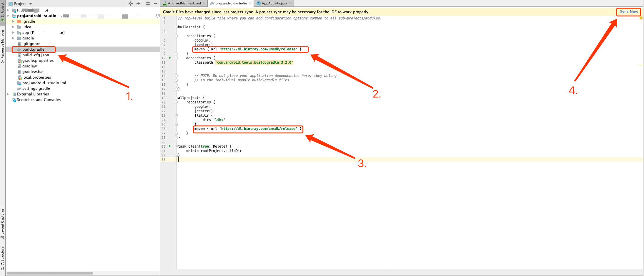Click the Scratches and Consoles icon

pos(14,100)
